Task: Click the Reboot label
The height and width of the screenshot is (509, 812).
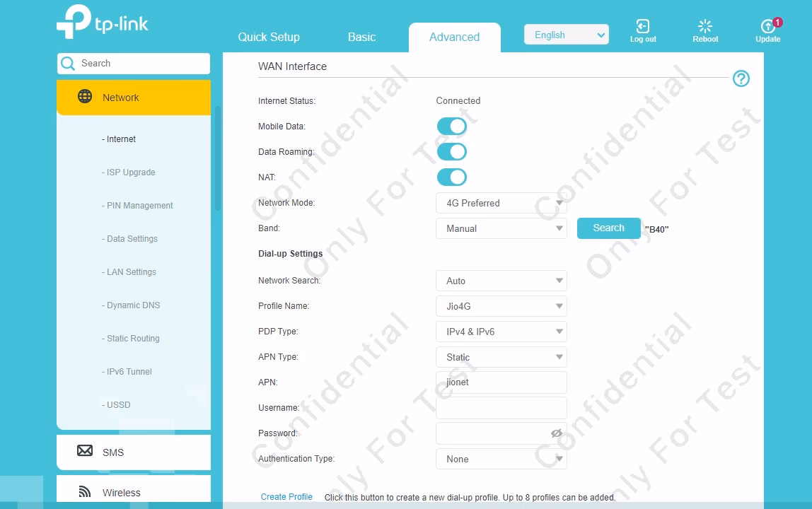Action: click(x=705, y=40)
